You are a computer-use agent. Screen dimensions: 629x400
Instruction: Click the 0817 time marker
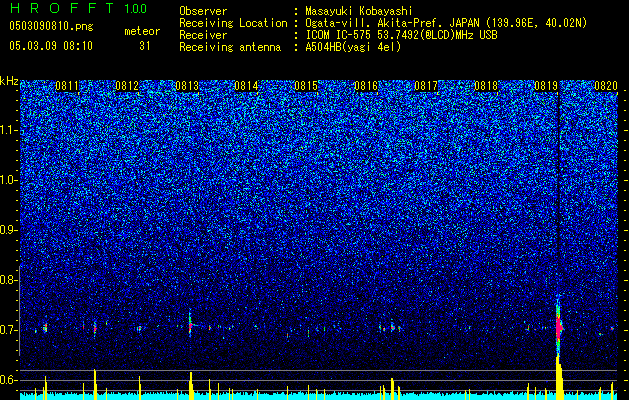click(x=426, y=86)
